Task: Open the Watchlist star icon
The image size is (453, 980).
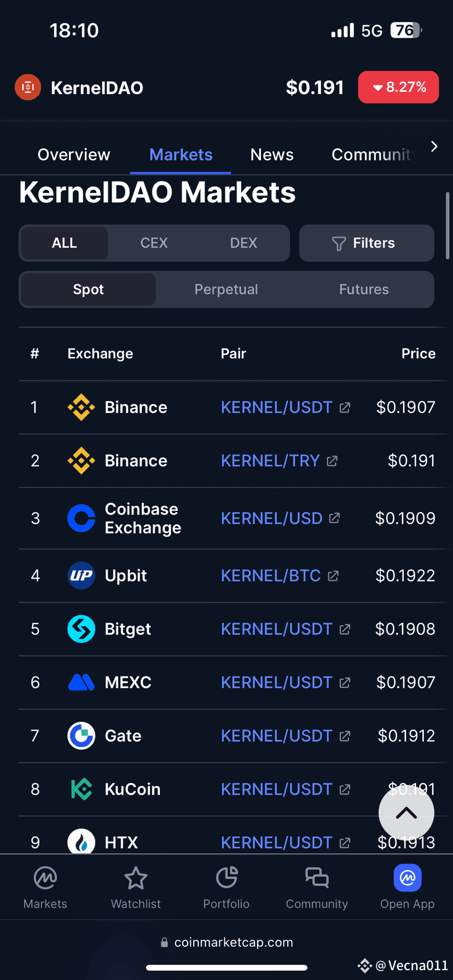Action: pyautogui.click(x=136, y=878)
